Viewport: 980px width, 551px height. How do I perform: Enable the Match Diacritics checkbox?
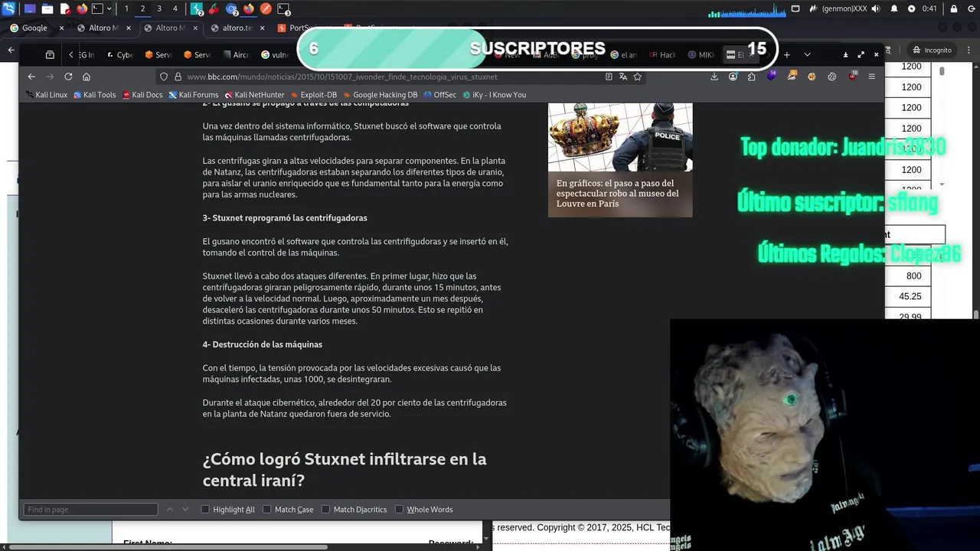pos(325,510)
